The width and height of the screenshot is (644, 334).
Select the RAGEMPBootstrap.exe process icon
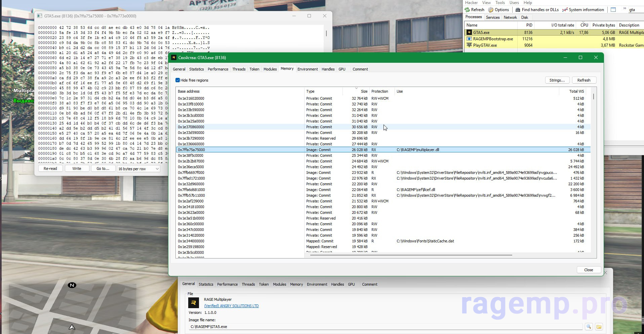coord(469,39)
